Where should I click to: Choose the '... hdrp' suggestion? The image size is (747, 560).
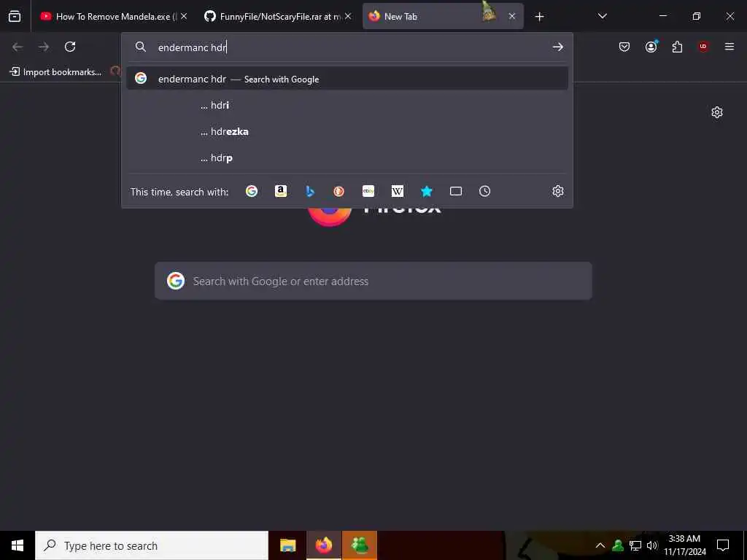coord(347,157)
